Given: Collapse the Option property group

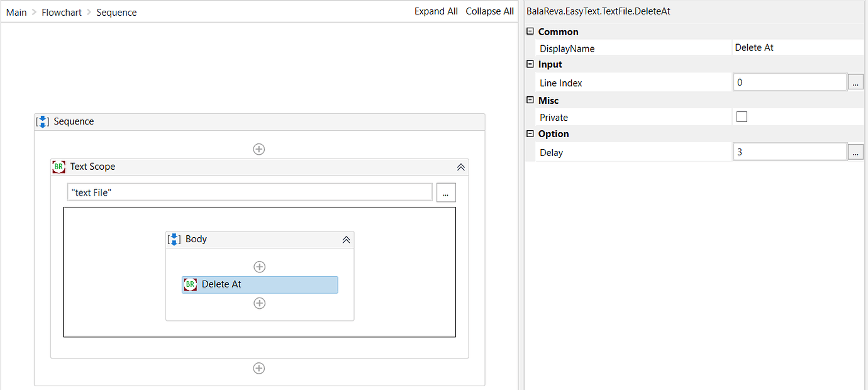Looking at the screenshot, I should (530, 133).
